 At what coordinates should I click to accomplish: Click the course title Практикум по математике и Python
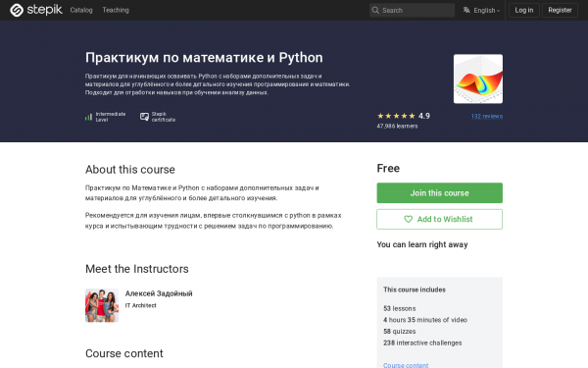pyautogui.click(x=204, y=58)
